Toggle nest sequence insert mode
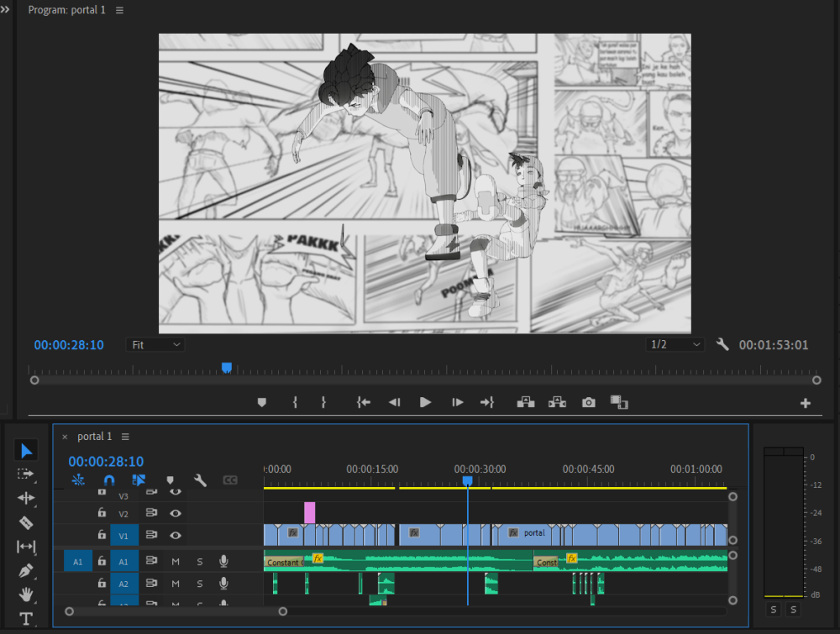Screen dimensions: 840x634 pos(78,480)
